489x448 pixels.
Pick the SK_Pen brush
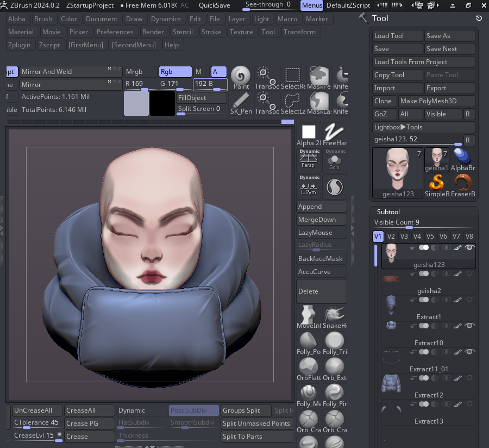[241, 101]
